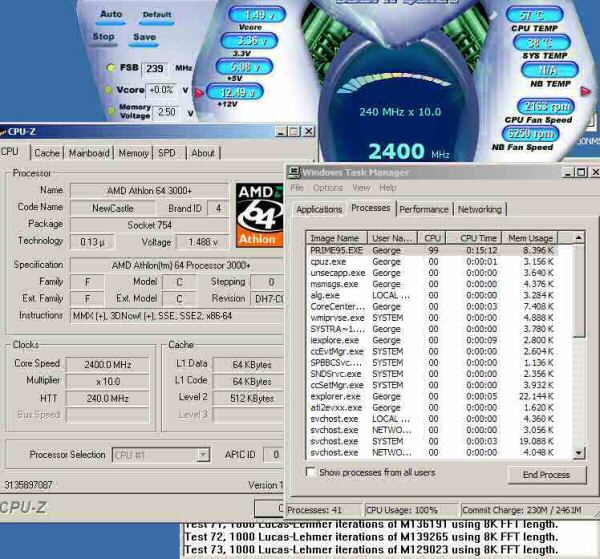600x559 pixels.
Task: Click the Task Manager process list scrollbar thumb
Action: coord(579,291)
